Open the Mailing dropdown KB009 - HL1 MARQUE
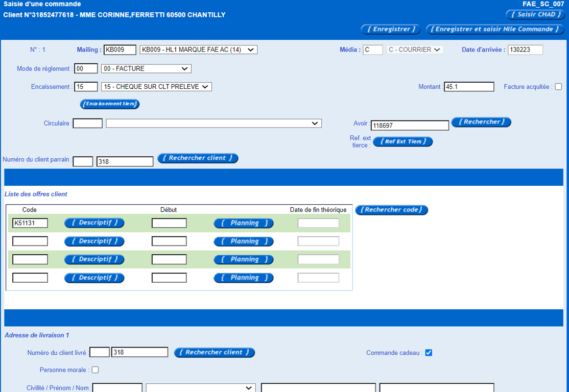This screenshot has height=392, width=569. tap(199, 50)
